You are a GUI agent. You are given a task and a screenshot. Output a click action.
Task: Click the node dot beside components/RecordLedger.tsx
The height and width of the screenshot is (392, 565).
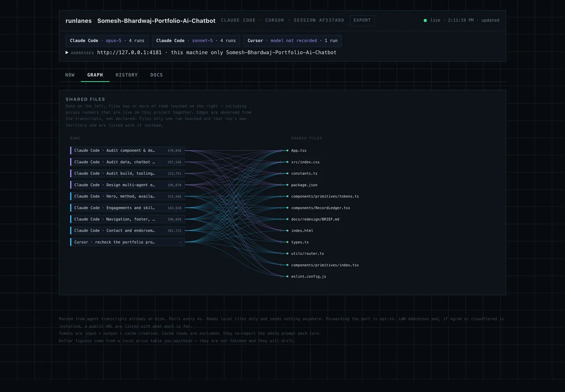[287, 208]
